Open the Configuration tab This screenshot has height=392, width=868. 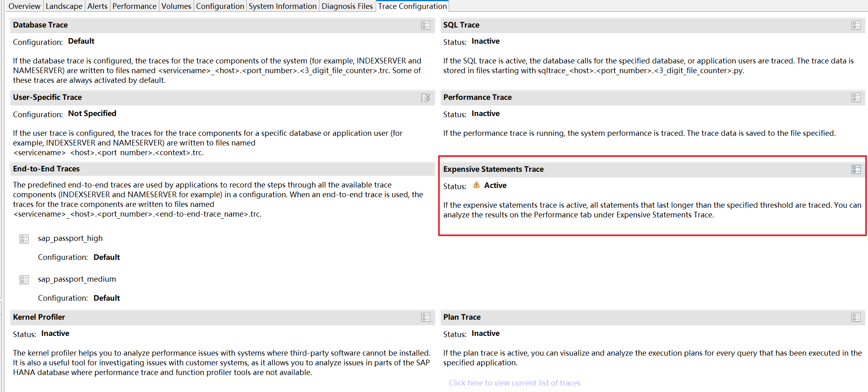pyautogui.click(x=220, y=6)
